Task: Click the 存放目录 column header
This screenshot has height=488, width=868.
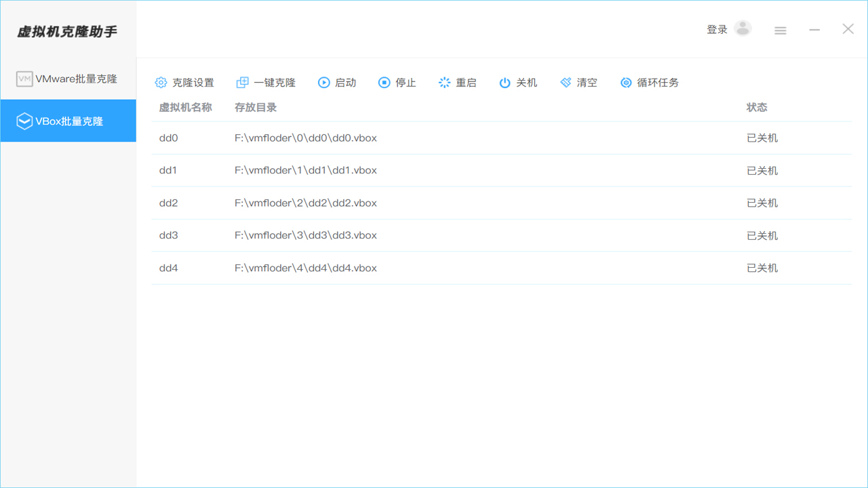Action: (x=256, y=107)
